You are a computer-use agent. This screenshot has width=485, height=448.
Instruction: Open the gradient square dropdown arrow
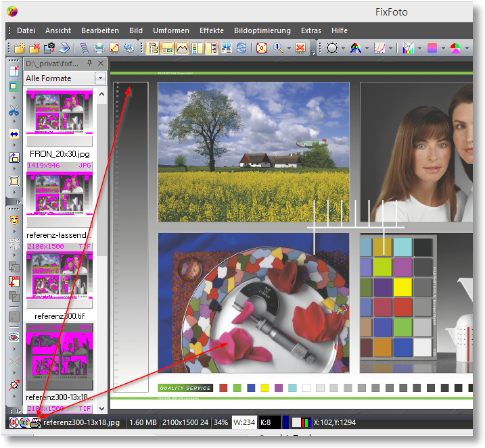[443, 48]
